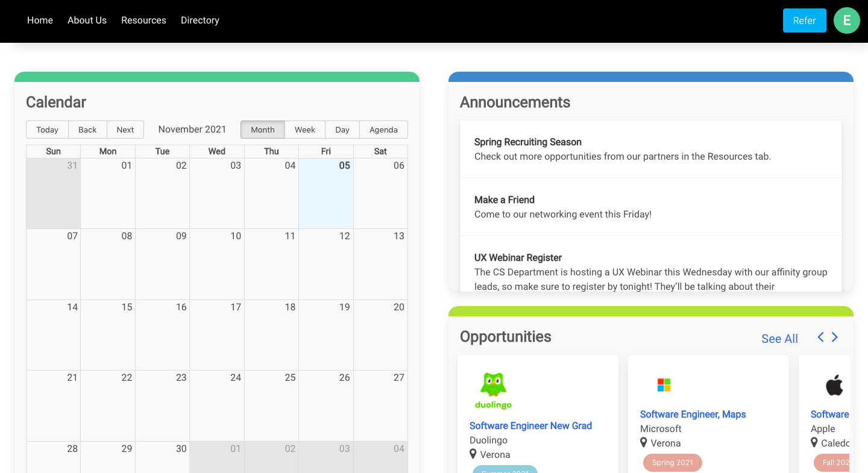
Task: Open Software Engineer New Grad posting
Action: [x=530, y=425]
